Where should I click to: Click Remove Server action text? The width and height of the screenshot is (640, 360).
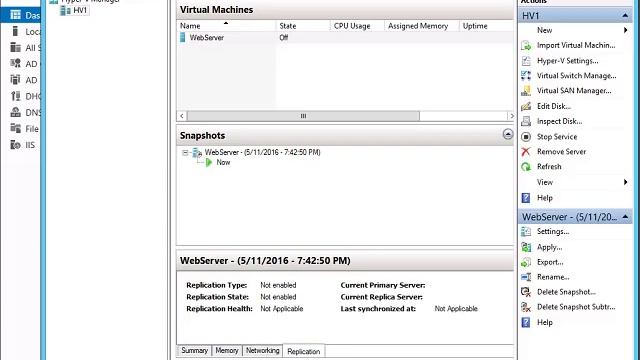pos(561,151)
